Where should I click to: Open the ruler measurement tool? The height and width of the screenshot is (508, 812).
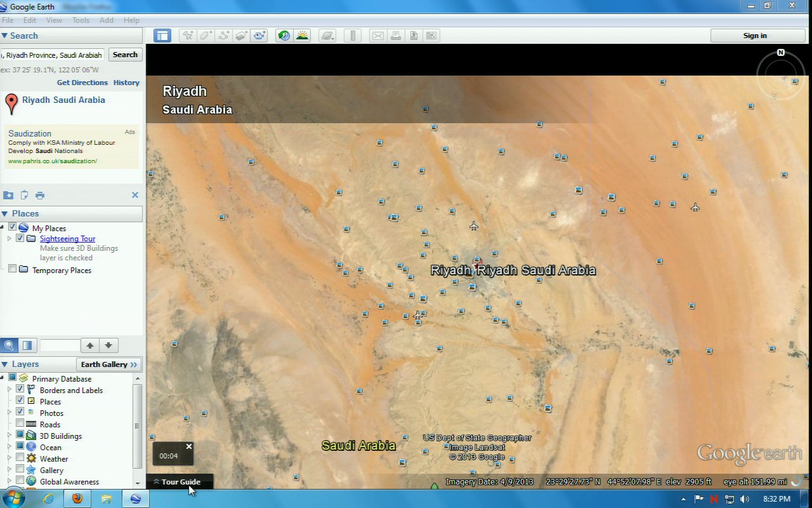point(354,36)
